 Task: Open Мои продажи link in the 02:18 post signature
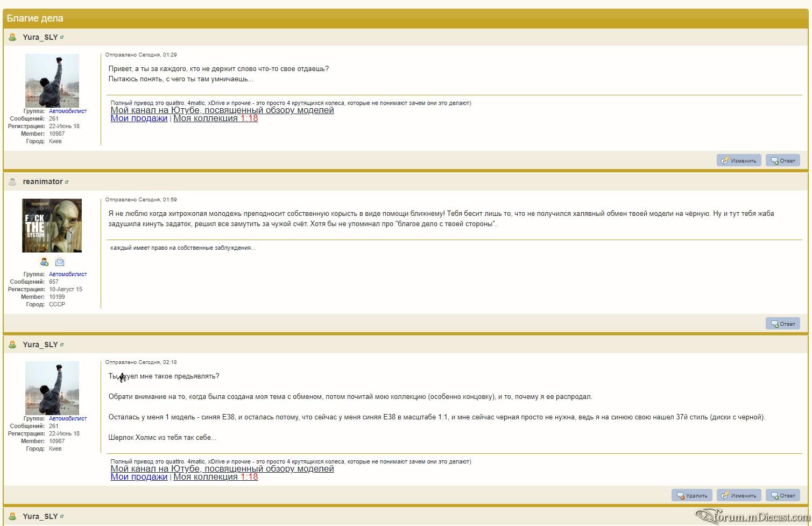(x=139, y=476)
